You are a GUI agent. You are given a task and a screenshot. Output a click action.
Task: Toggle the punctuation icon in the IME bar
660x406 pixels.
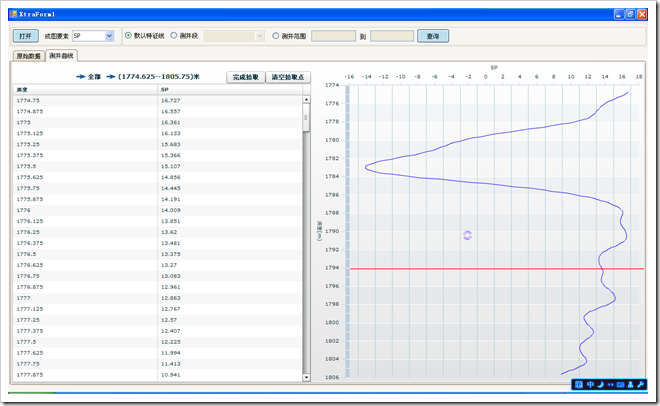610,385
